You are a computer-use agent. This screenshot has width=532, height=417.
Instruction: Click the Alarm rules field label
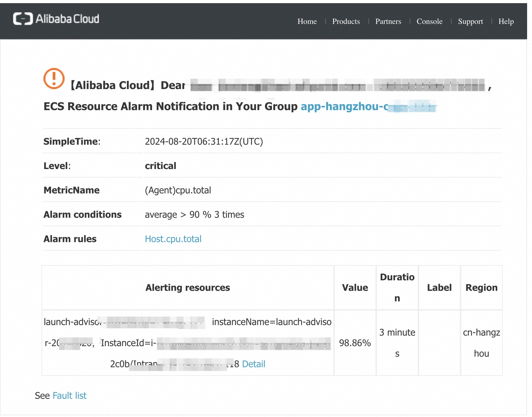[x=70, y=239]
